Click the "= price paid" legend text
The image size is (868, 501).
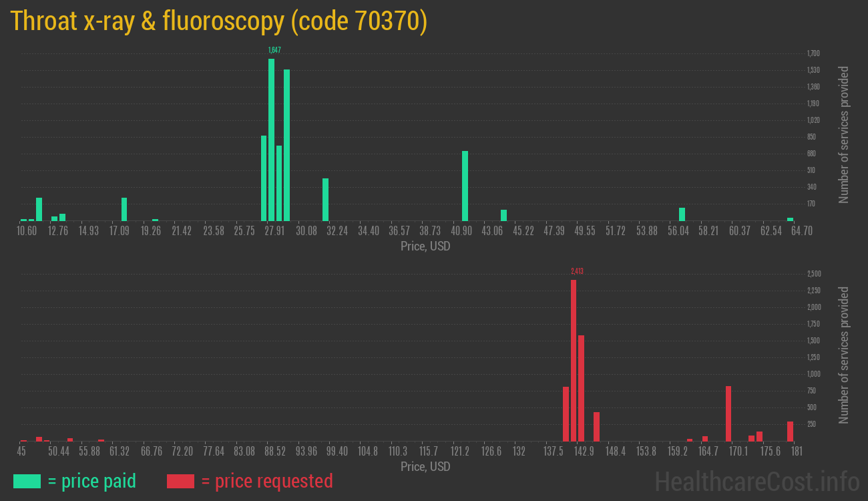pyautogui.click(x=92, y=481)
